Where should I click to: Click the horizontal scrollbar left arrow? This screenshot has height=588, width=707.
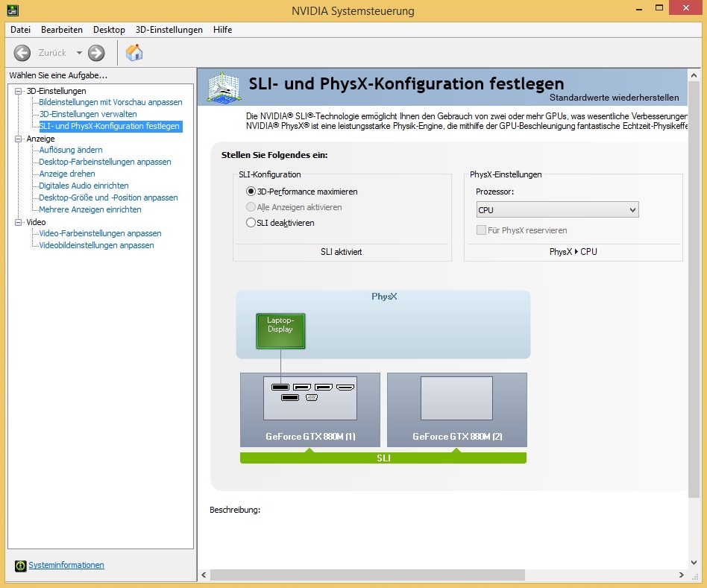click(x=204, y=575)
